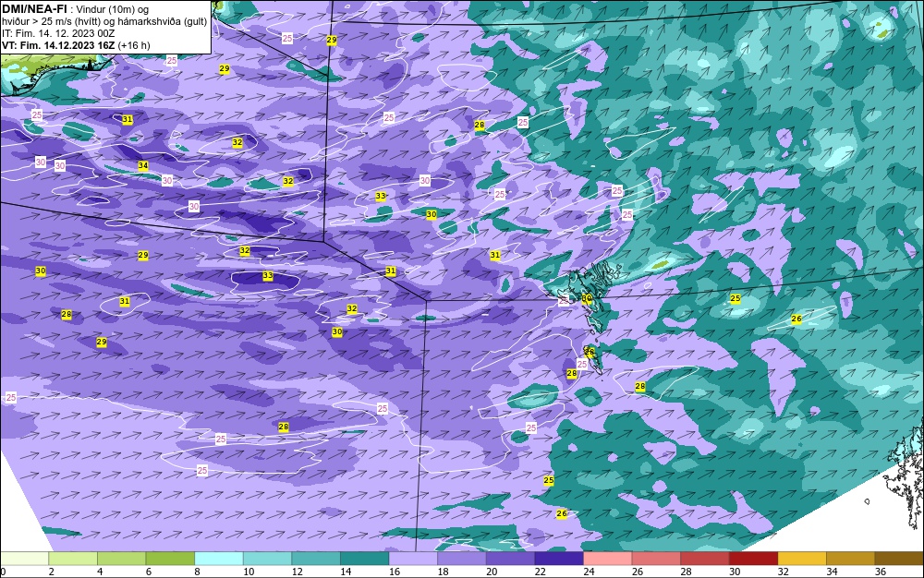Screen dimensions: 924x578
Task: Select the 6–8 m/s olive green legend swatch
Action: point(170,559)
